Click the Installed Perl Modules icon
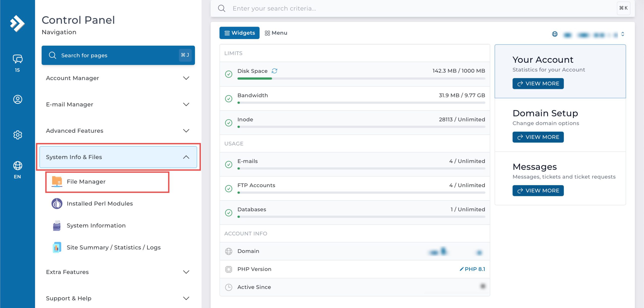 coord(57,203)
